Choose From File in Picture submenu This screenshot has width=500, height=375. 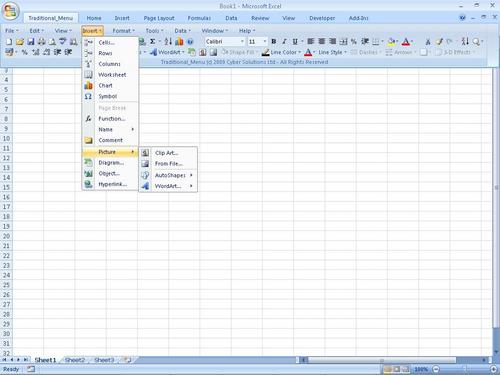coord(168,164)
